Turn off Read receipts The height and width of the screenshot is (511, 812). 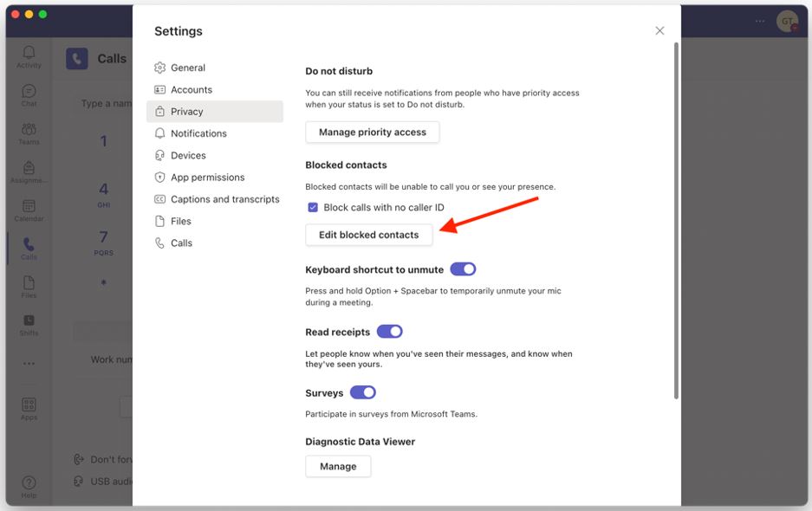pos(390,331)
